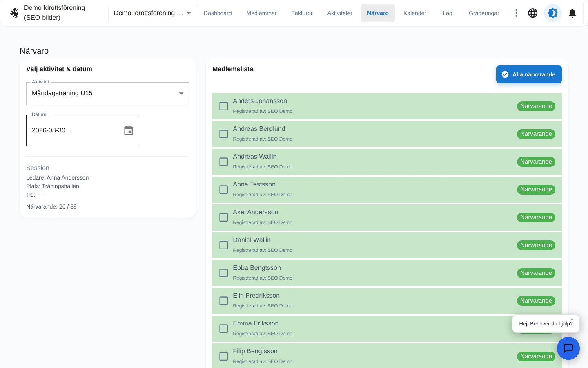Click the Alla närvarande button
The width and height of the screenshot is (588, 368).
coord(529,74)
